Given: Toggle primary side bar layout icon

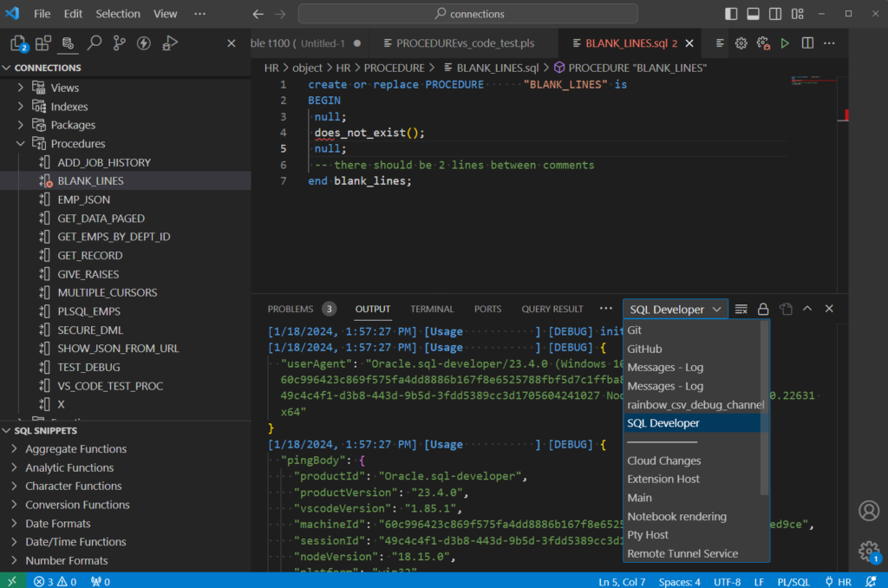Looking at the screenshot, I should tap(731, 14).
